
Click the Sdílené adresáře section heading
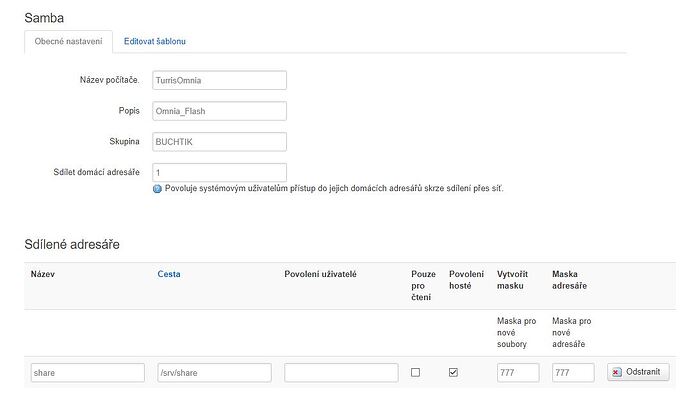pyautogui.click(x=72, y=244)
